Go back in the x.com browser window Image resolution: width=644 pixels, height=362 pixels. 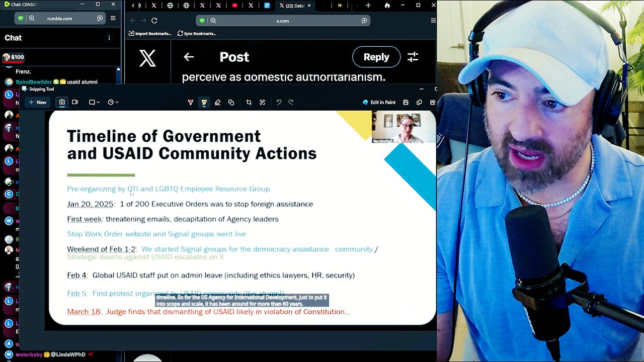133,21
